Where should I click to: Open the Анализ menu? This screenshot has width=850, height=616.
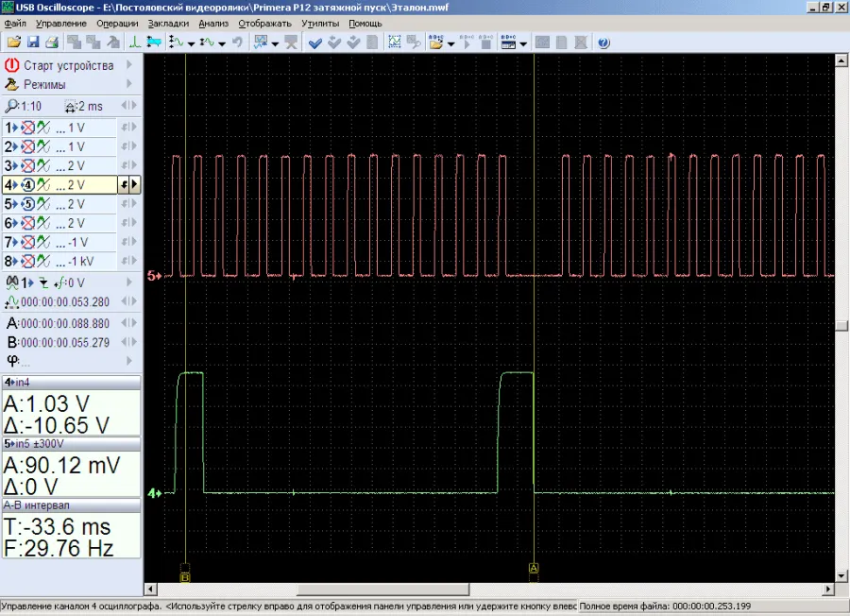coord(213,24)
